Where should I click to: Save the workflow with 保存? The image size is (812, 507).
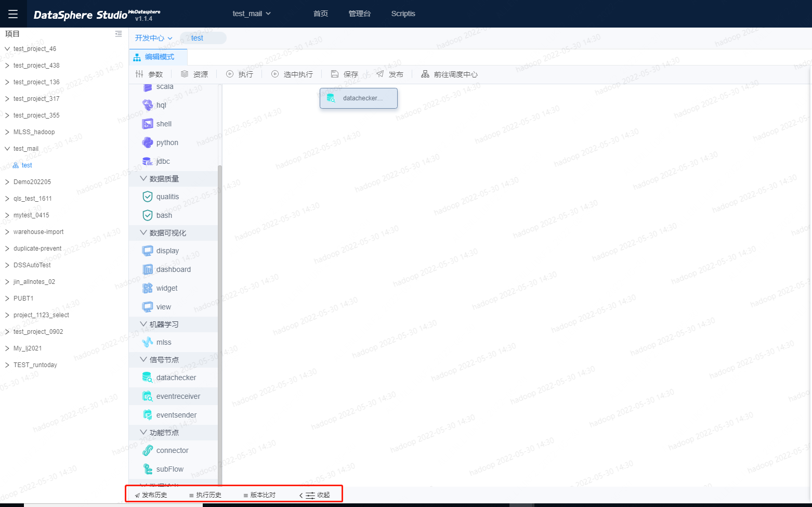point(344,74)
